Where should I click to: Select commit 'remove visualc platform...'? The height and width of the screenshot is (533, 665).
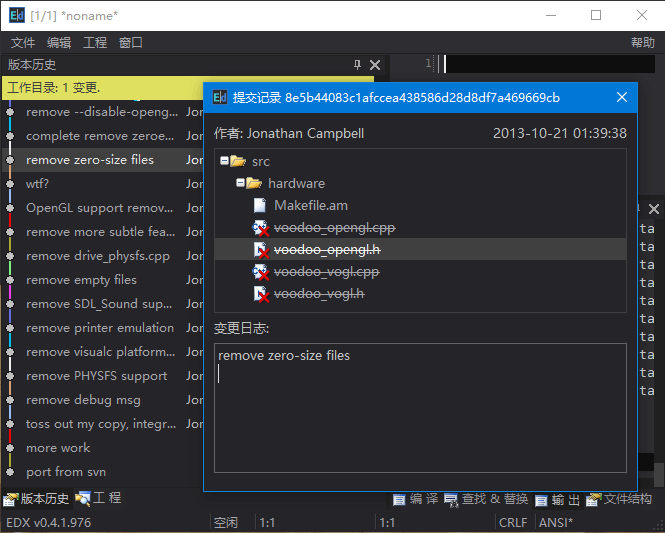[103, 352]
